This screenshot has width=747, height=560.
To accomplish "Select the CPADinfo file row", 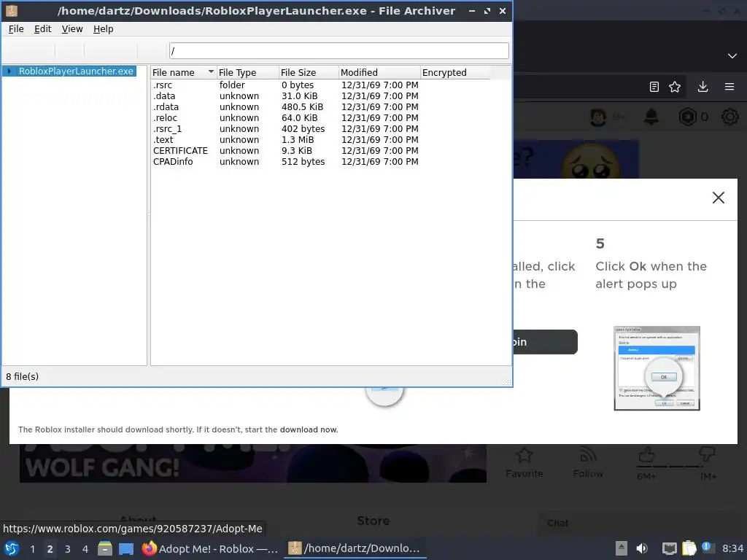I will pos(320,161).
